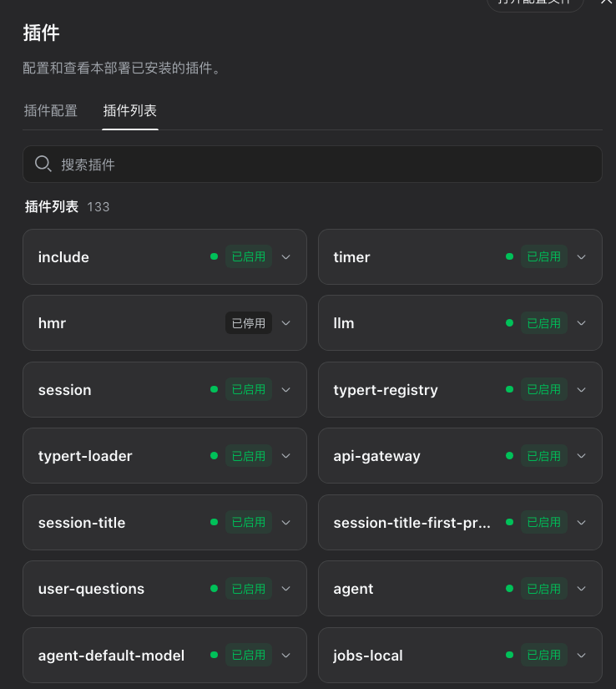Click the green status dot for llm
The width and height of the screenshot is (616, 689).
pyautogui.click(x=509, y=323)
